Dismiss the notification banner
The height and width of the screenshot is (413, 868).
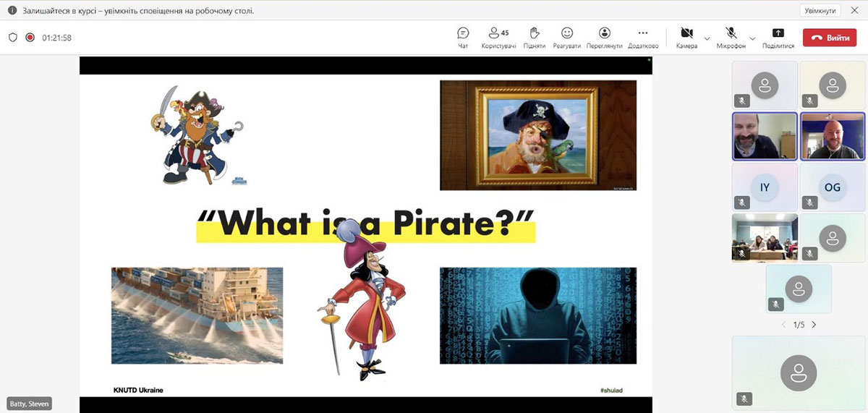854,10
